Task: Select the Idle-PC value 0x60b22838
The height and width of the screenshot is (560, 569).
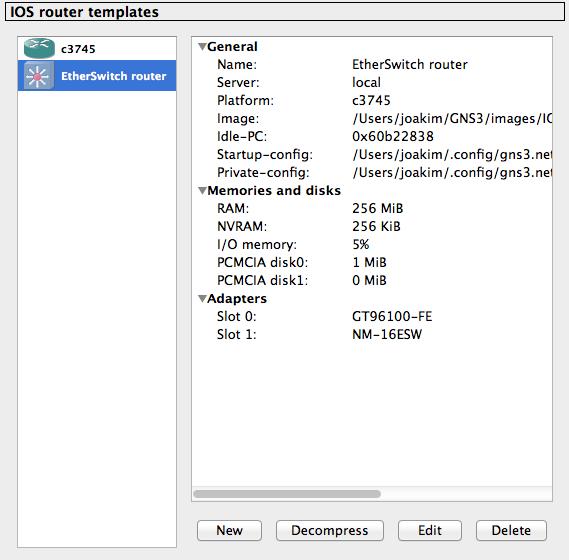Action: (x=393, y=136)
